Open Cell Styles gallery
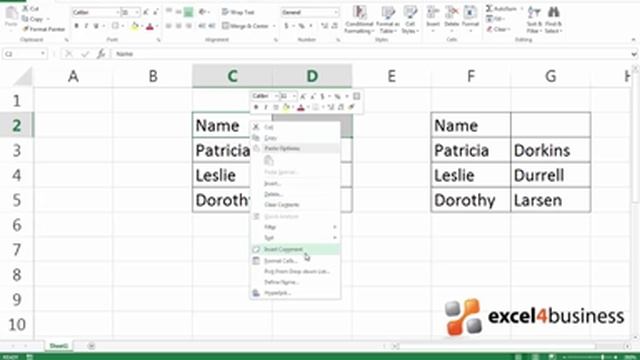Viewport: 640px width, 360px height. (410, 19)
